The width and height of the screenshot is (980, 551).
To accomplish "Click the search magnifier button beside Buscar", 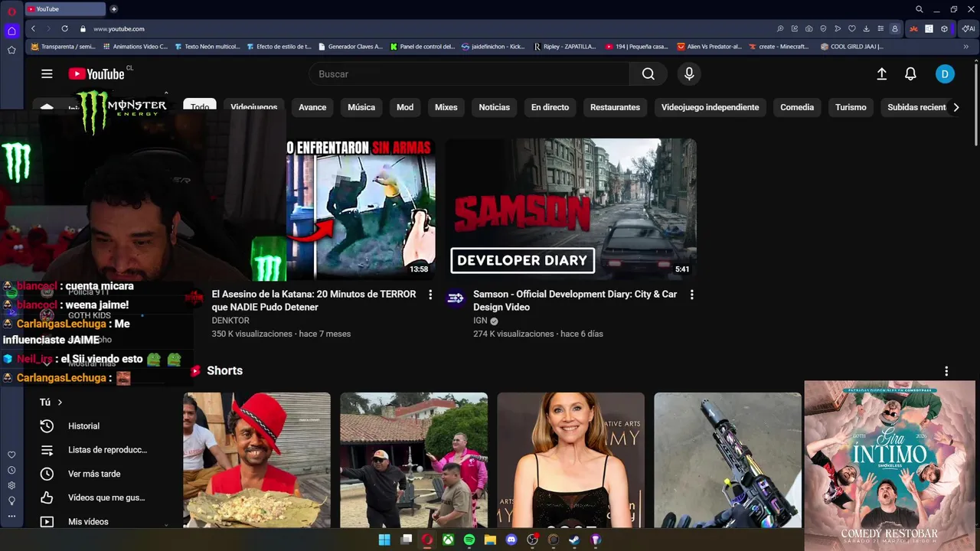I will 648,73.
